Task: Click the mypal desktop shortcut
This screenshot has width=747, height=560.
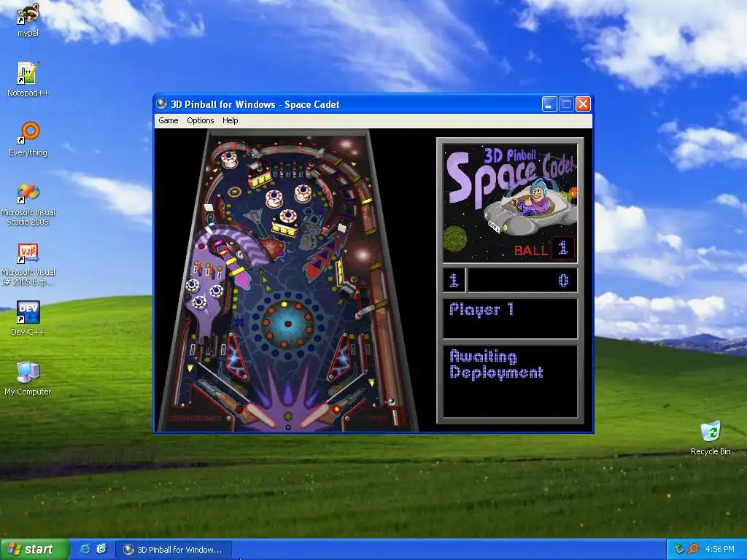Action: 28,19
